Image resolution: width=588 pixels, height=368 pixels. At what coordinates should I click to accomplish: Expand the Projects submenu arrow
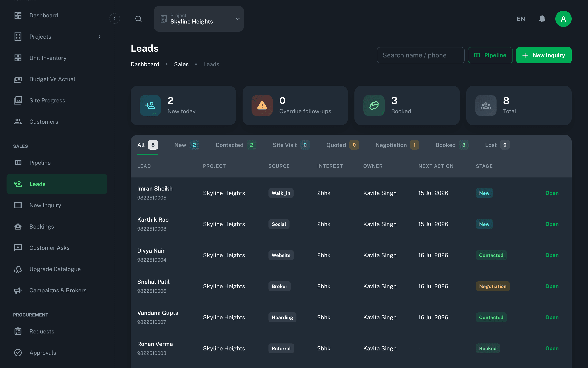click(x=99, y=37)
